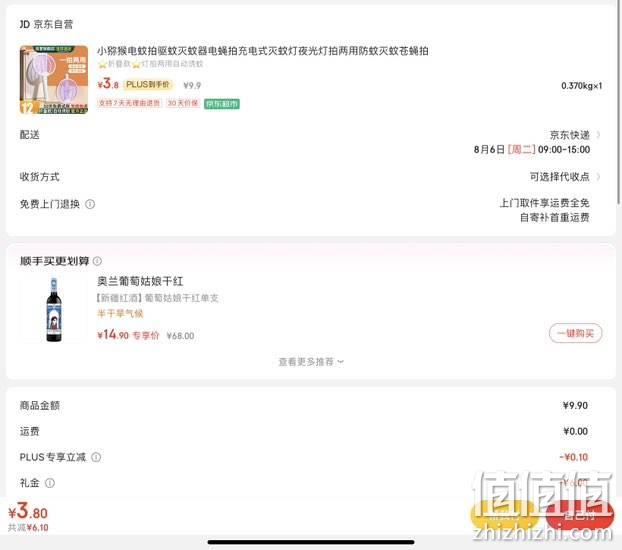
Task: Tap the 支持7天无理由退货 tag
Action: 129,103
